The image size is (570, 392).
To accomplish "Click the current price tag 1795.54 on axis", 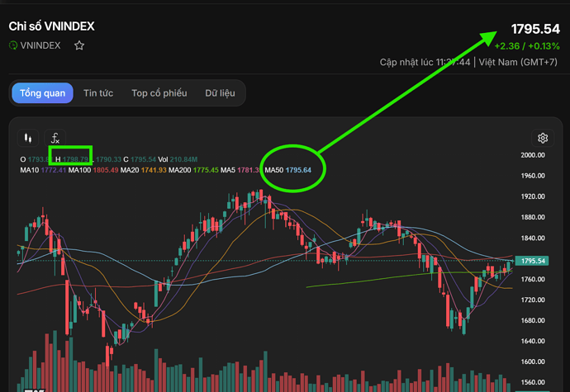I will pos(532,261).
